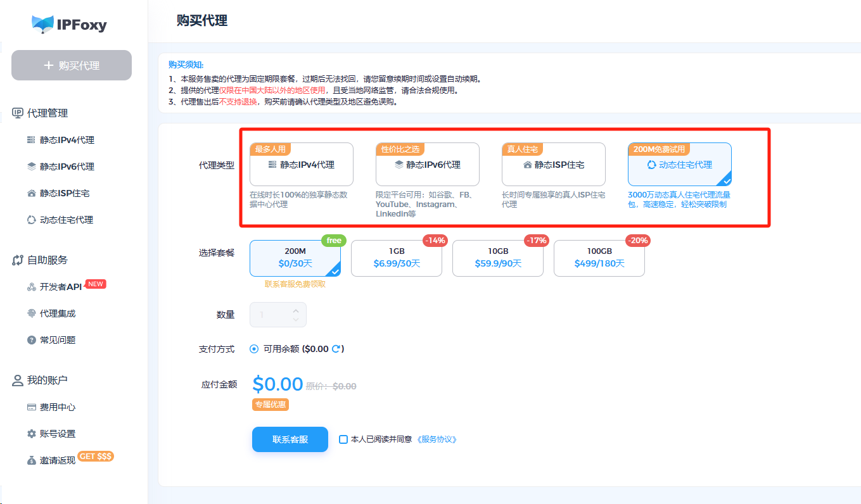Screen dimensions: 861x504
Task: Tick the 本人已阅读并同意 checkbox
Action: point(343,439)
